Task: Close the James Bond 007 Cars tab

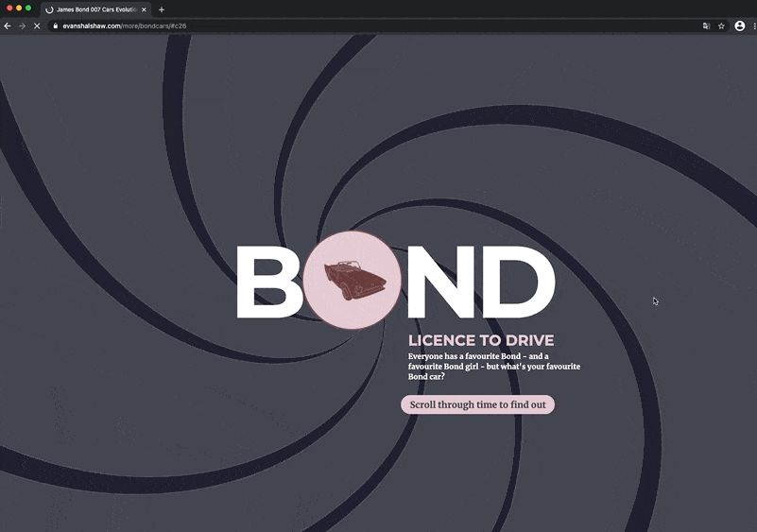Action: pos(144,9)
